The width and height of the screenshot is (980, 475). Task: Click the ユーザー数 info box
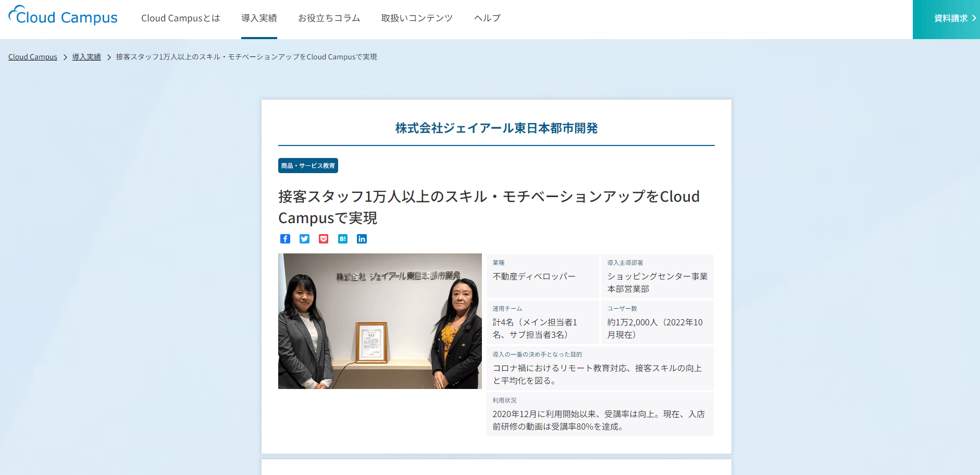(657, 322)
